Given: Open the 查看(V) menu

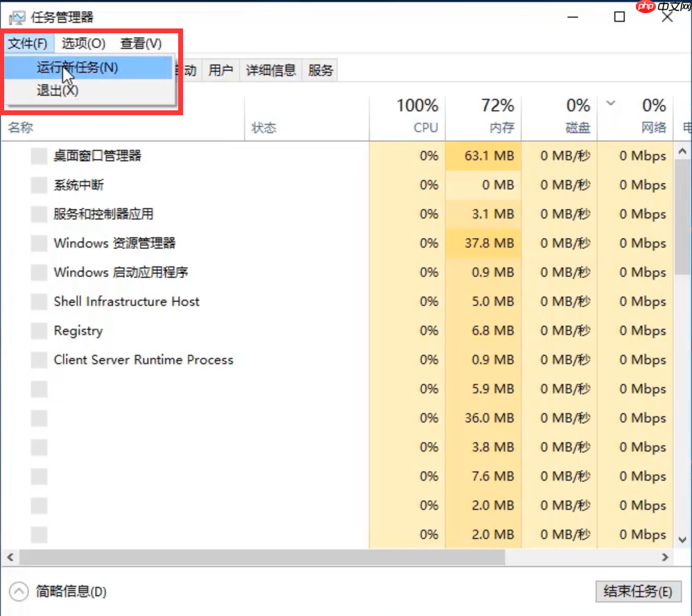Looking at the screenshot, I should click(x=140, y=43).
